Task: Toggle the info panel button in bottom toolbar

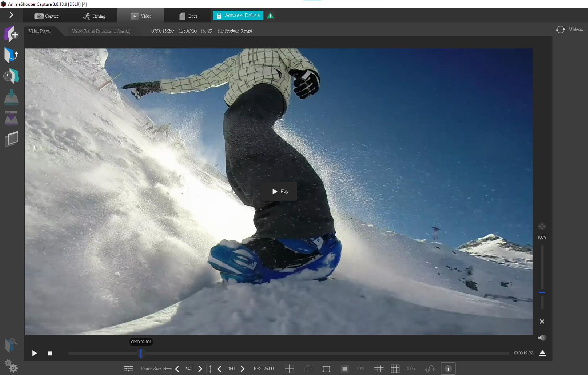Action: [x=448, y=368]
